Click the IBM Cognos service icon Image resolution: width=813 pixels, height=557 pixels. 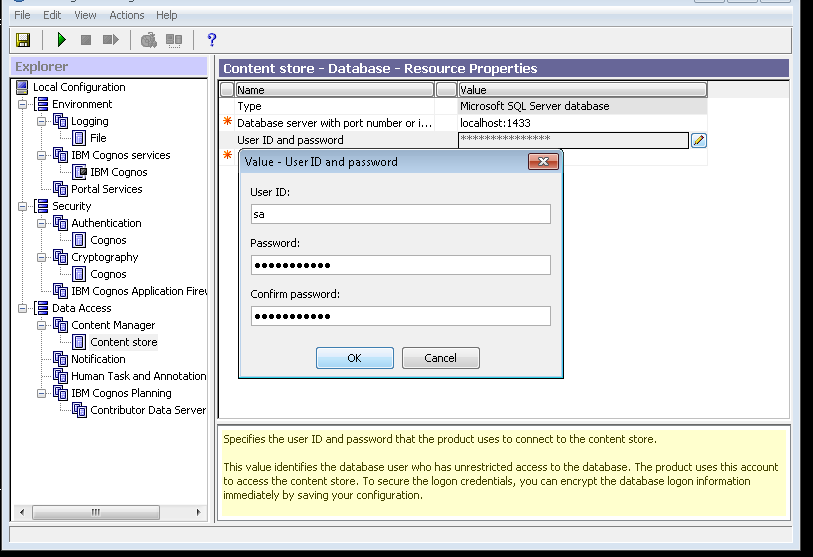tap(79, 172)
